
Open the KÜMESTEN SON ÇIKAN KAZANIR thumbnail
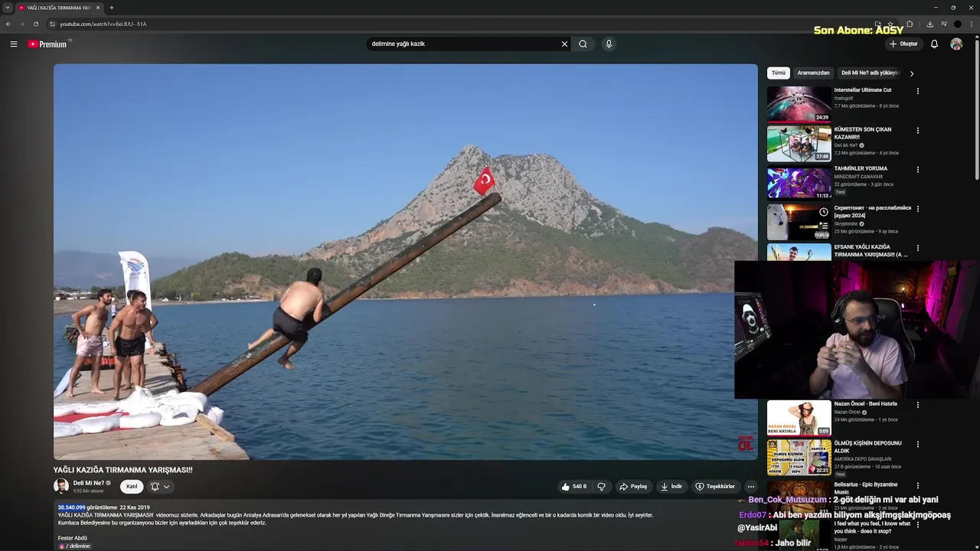[x=799, y=143]
